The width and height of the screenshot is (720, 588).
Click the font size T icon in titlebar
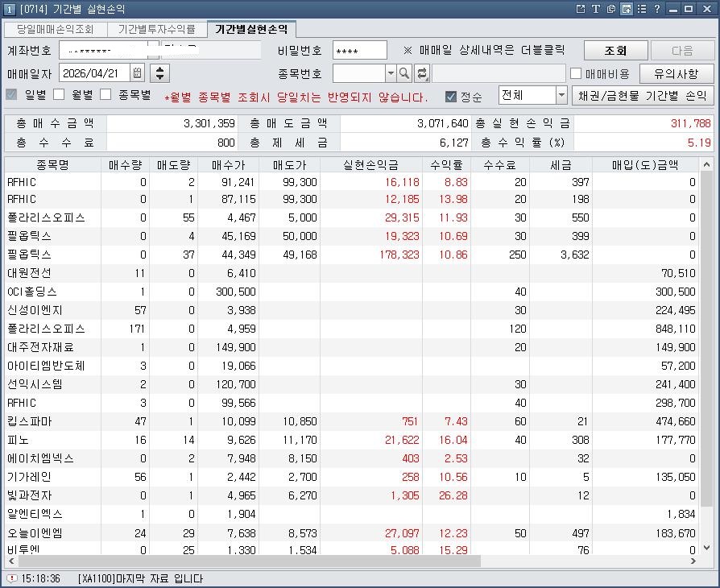(597, 8)
